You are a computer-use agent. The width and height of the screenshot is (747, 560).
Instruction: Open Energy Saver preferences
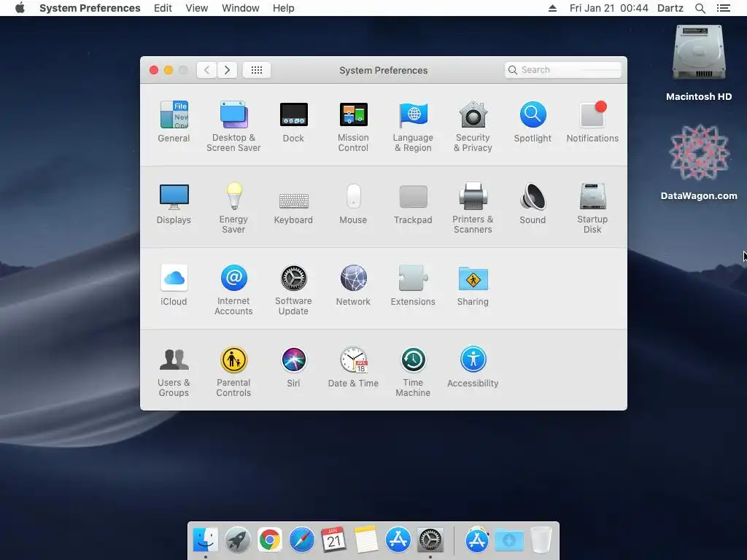pos(233,208)
